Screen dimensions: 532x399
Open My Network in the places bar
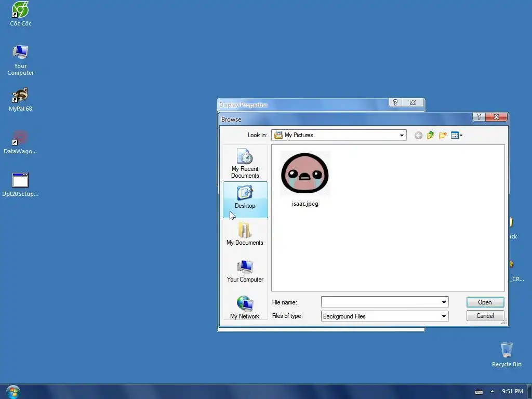(245, 308)
